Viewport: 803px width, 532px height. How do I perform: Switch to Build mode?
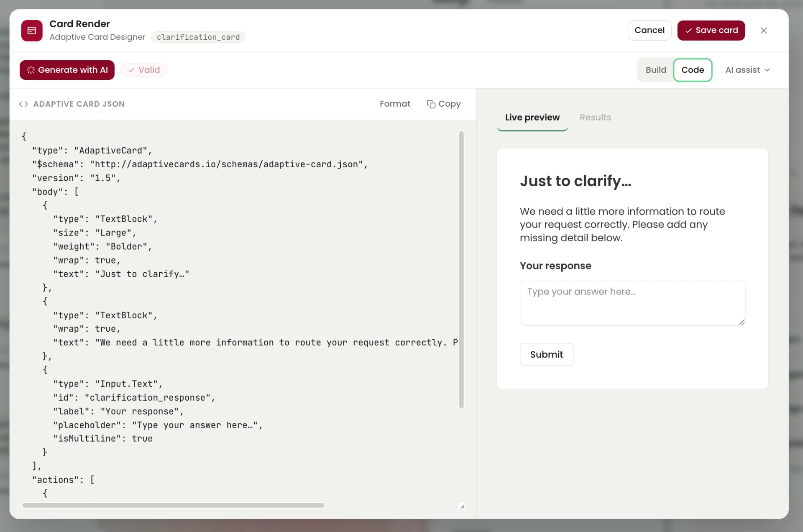[x=656, y=70]
